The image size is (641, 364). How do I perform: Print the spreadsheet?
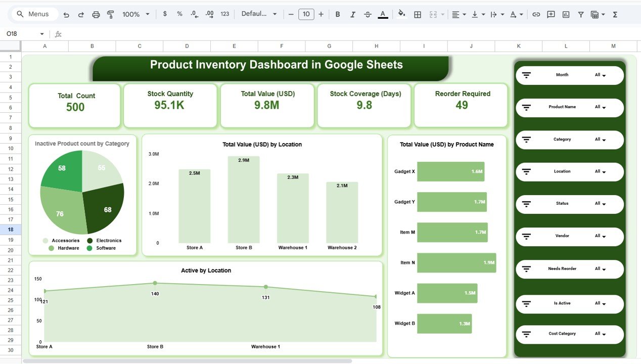coord(96,14)
